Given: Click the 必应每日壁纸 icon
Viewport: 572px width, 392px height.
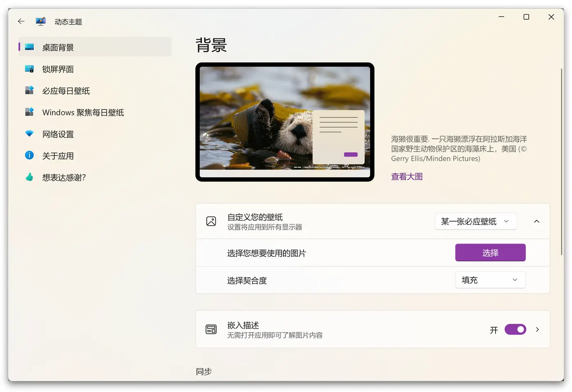Looking at the screenshot, I should point(29,90).
